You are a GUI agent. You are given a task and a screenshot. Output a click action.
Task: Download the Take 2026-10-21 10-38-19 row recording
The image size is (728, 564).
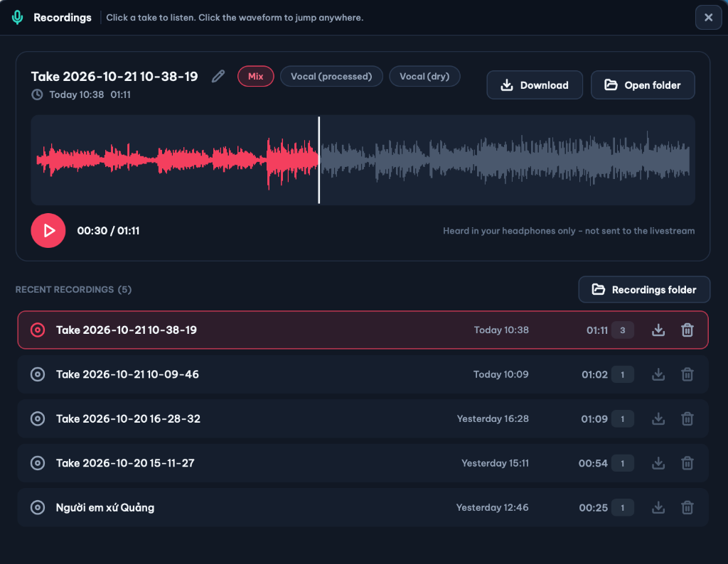(658, 330)
